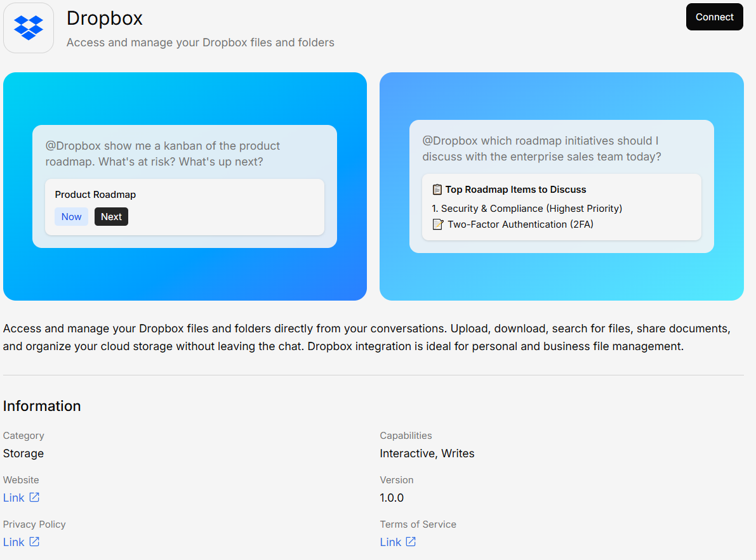The image size is (756, 560).
Task: Click the external link icon under Website
Action: pos(34,497)
